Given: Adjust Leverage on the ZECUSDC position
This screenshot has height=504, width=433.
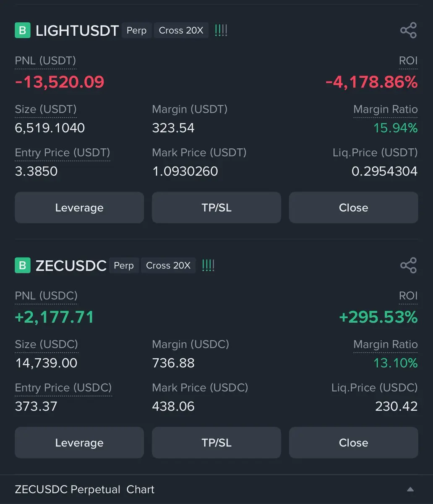Looking at the screenshot, I should (79, 443).
